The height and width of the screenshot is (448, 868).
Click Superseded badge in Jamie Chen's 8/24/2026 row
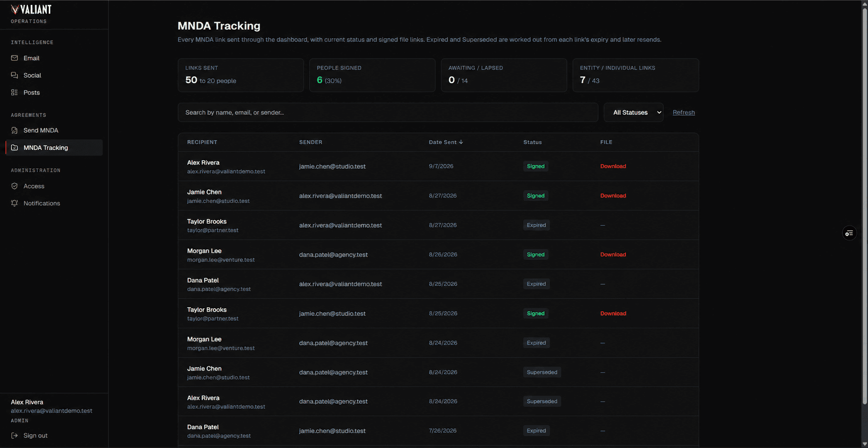(x=542, y=372)
